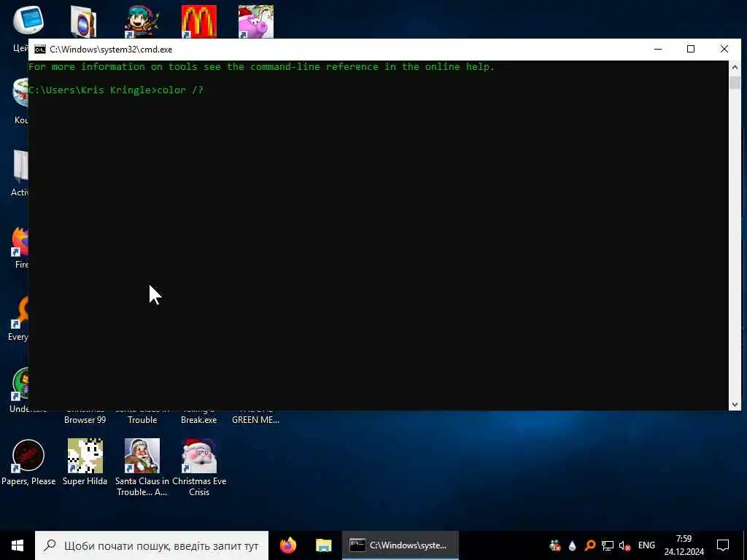Click the cmd scrollbar down arrow
Screen dimensions: 747x560
click(x=735, y=404)
